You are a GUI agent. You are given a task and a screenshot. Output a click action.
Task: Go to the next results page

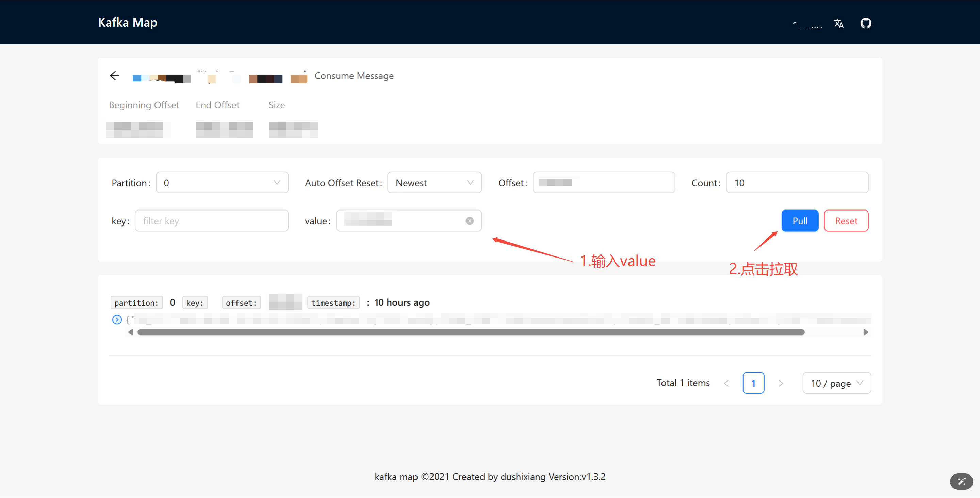[x=781, y=383]
